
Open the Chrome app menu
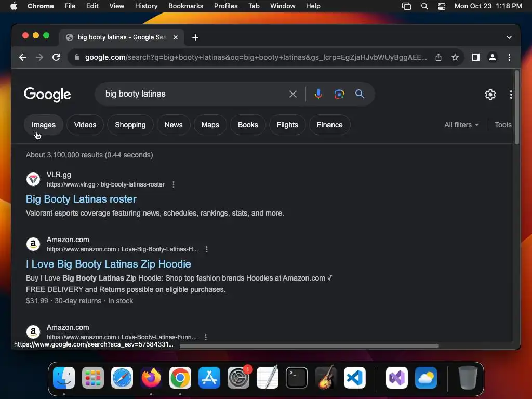click(41, 6)
